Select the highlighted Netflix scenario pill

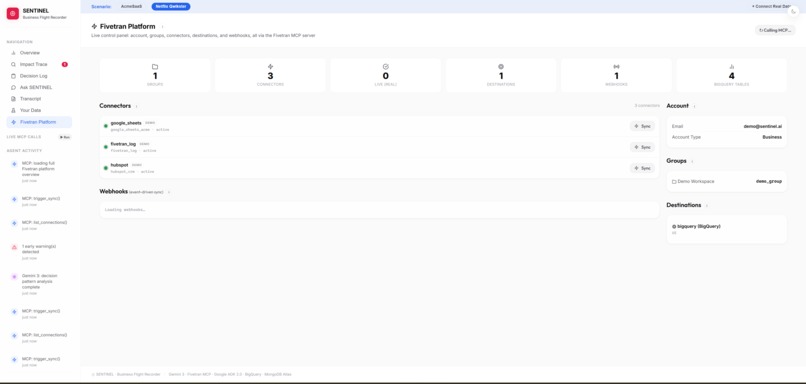pyautogui.click(x=171, y=6)
